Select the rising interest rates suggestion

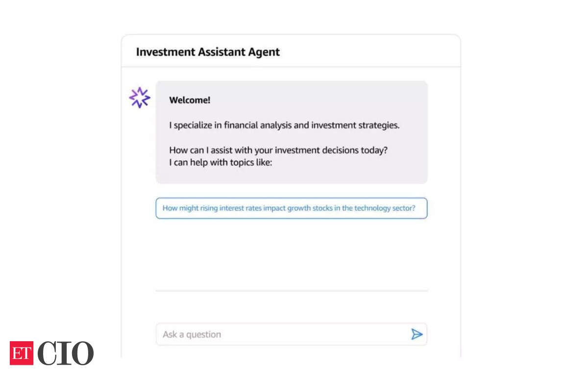292,208
